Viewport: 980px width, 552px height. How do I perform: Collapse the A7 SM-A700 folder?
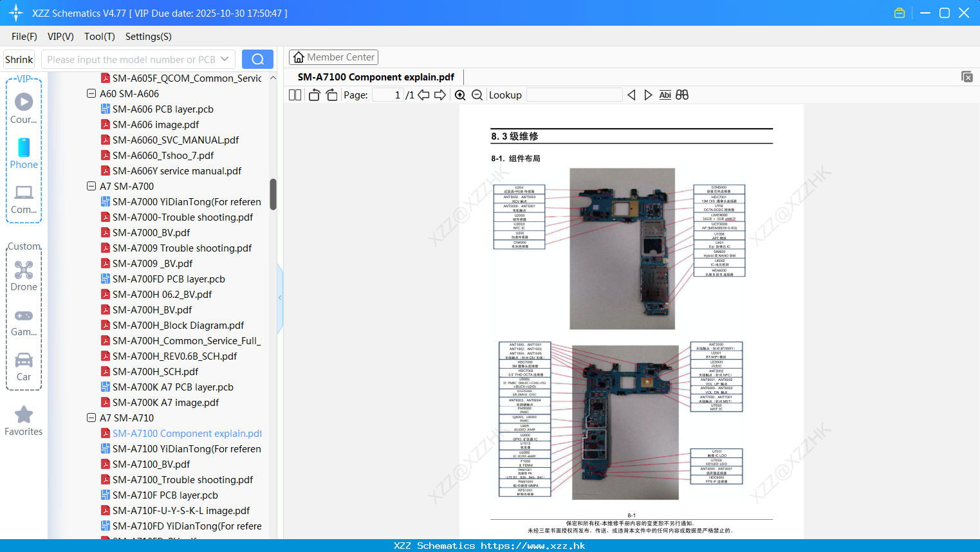91,186
